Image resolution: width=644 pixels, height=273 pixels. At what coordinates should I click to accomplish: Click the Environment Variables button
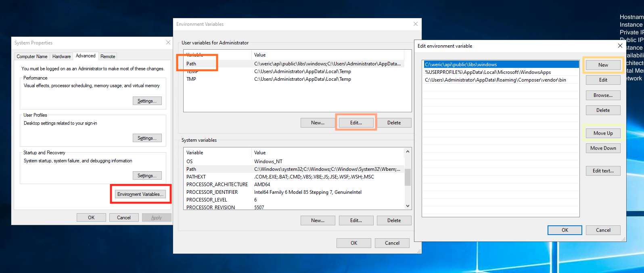point(140,194)
